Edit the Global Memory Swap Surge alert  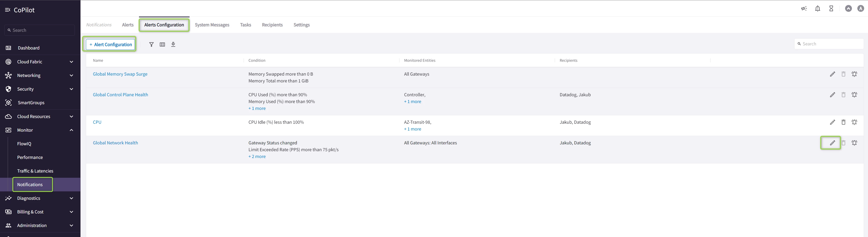[x=832, y=74]
